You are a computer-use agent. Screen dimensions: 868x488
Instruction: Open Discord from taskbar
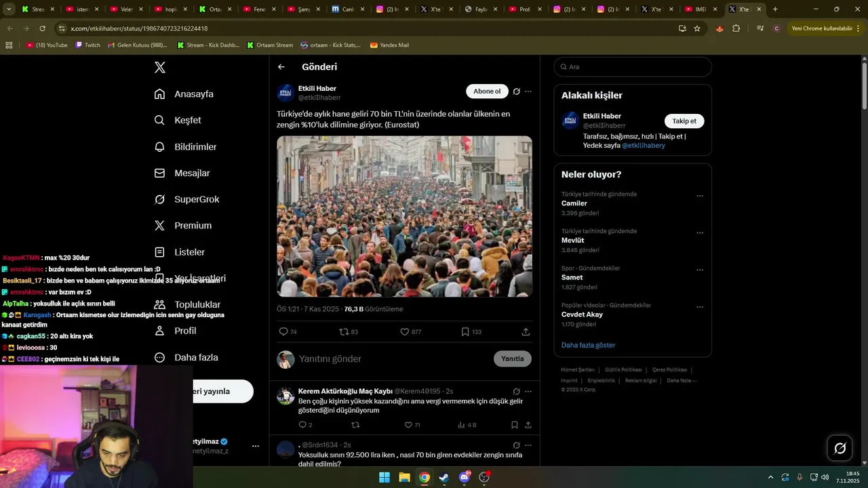coord(465,477)
